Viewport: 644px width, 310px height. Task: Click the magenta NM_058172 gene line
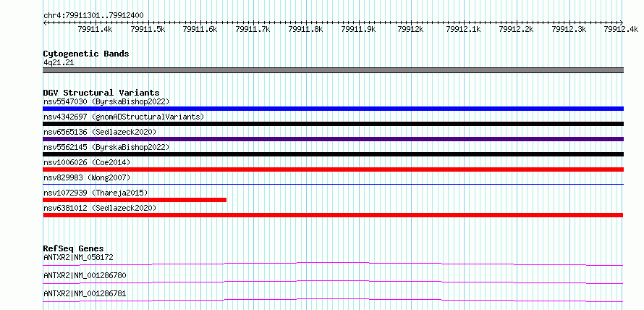(333, 264)
